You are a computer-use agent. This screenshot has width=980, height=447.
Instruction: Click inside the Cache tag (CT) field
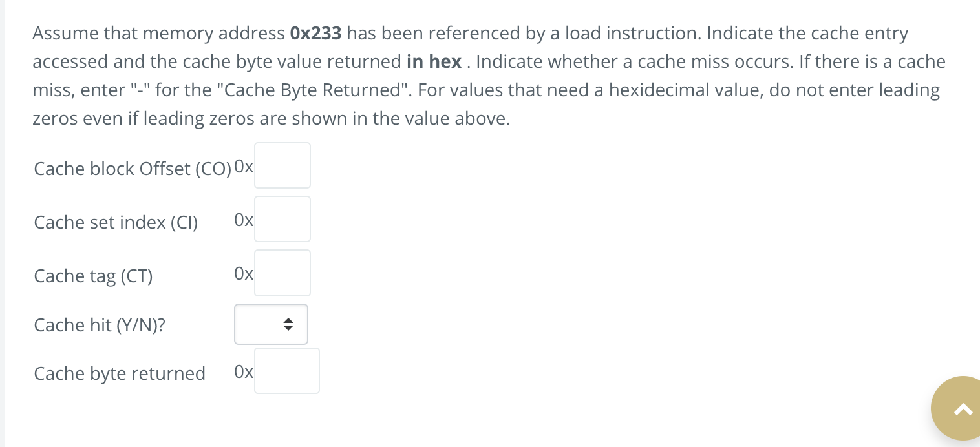[x=282, y=273]
